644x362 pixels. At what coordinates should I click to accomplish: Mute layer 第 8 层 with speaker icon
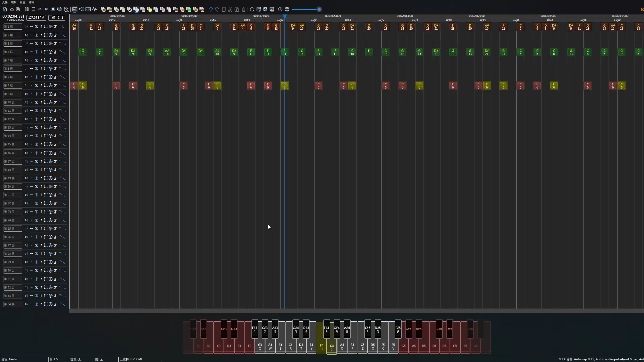(26, 85)
